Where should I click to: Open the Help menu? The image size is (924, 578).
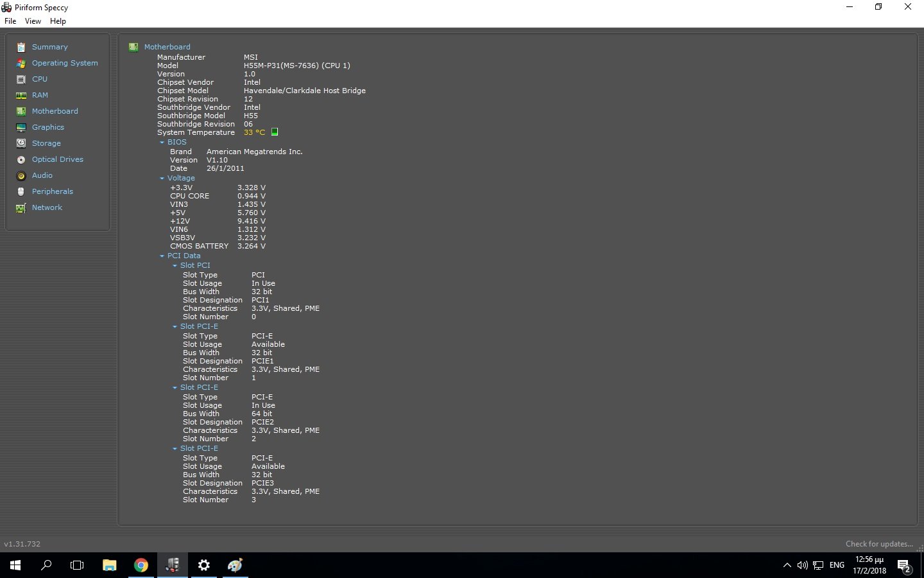(x=58, y=21)
